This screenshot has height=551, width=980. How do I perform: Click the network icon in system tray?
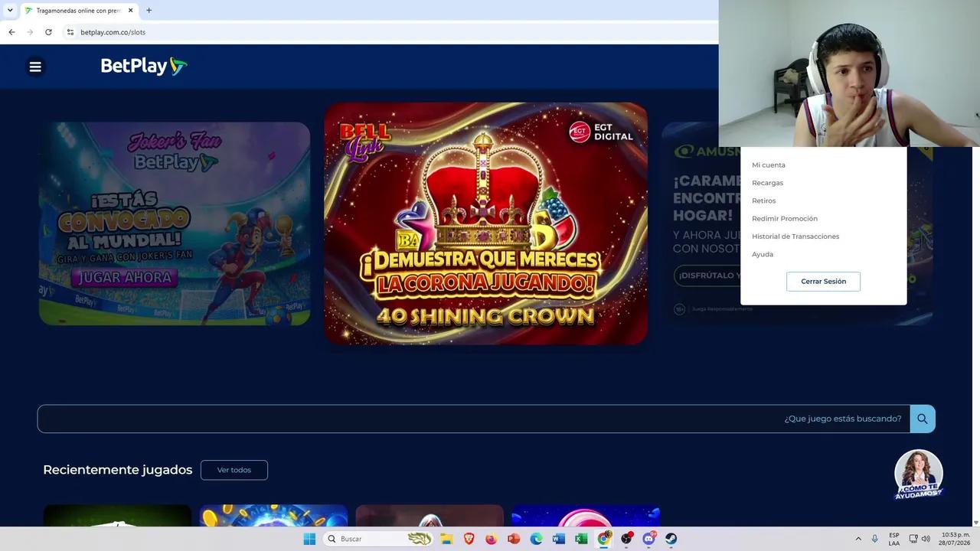tap(913, 539)
